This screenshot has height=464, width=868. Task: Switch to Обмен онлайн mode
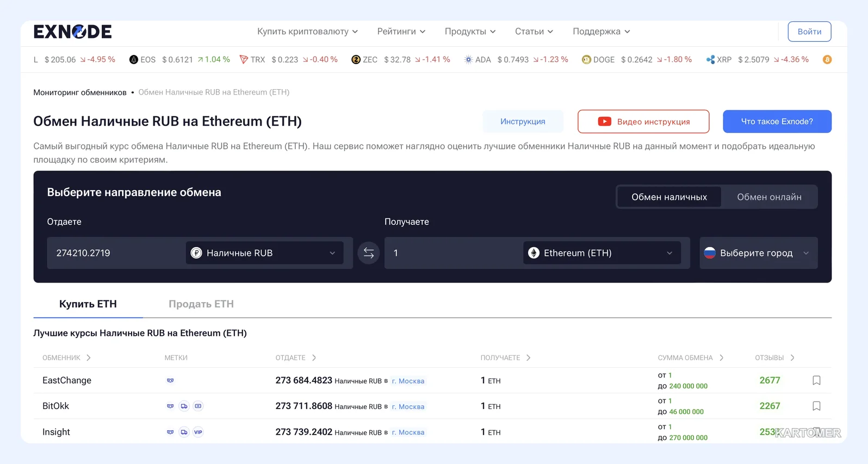[769, 197]
